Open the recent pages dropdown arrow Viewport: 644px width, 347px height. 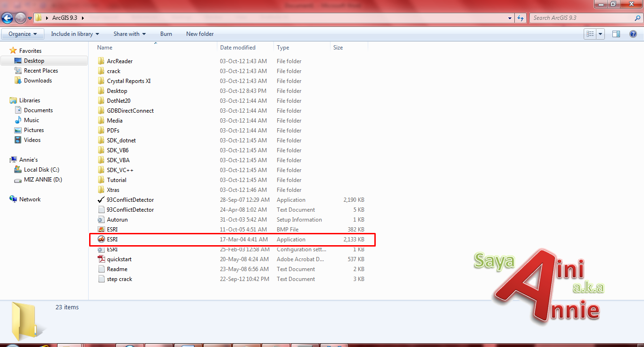coord(30,18)
